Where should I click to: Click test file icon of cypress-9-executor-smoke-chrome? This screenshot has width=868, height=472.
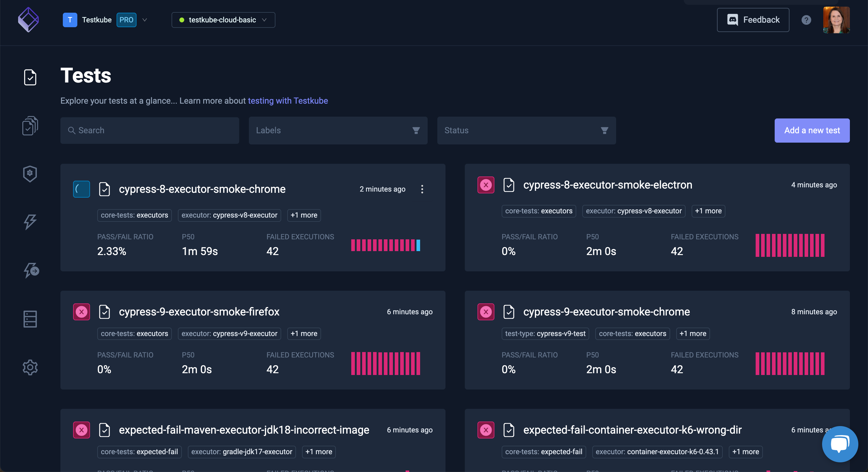coord(509,312)
